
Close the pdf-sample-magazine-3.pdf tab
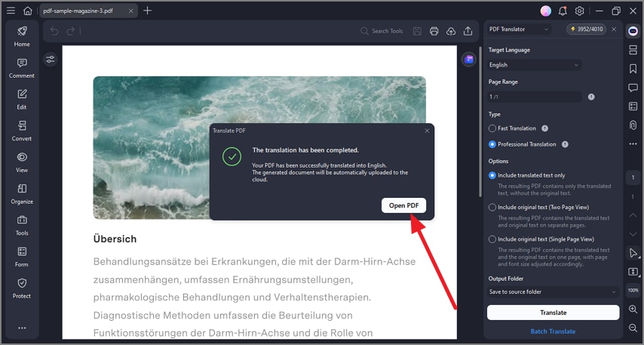130,11
